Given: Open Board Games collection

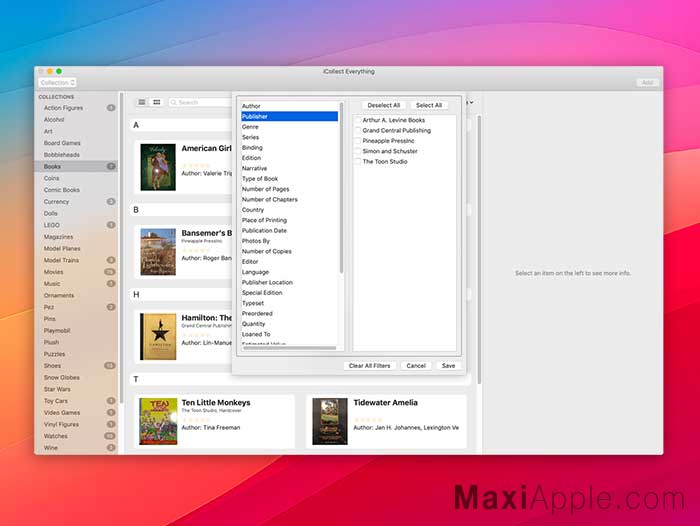Looking at the screenshot, I should (76, 143).
